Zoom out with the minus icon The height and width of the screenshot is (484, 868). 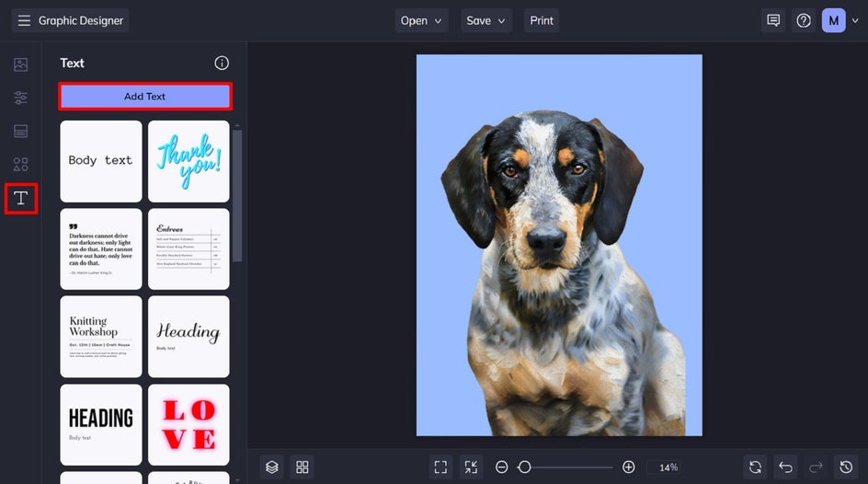[x=501, y=467]
